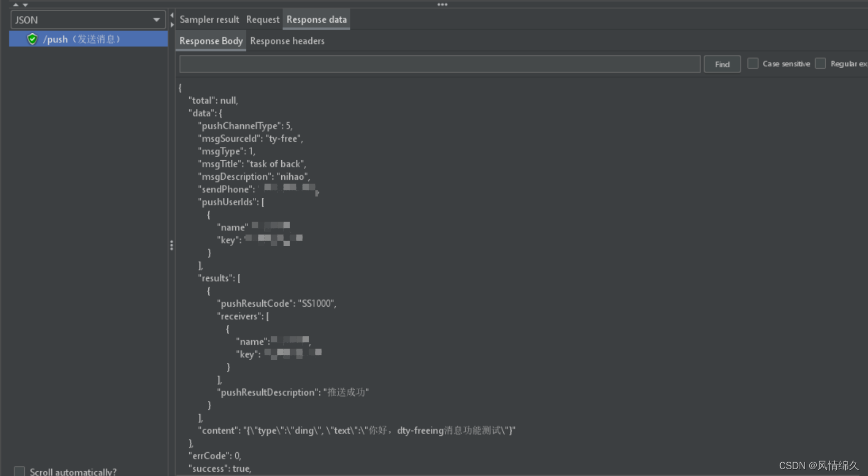
Task: Open the Response headers sub-tab
Action: click(287, 41)
